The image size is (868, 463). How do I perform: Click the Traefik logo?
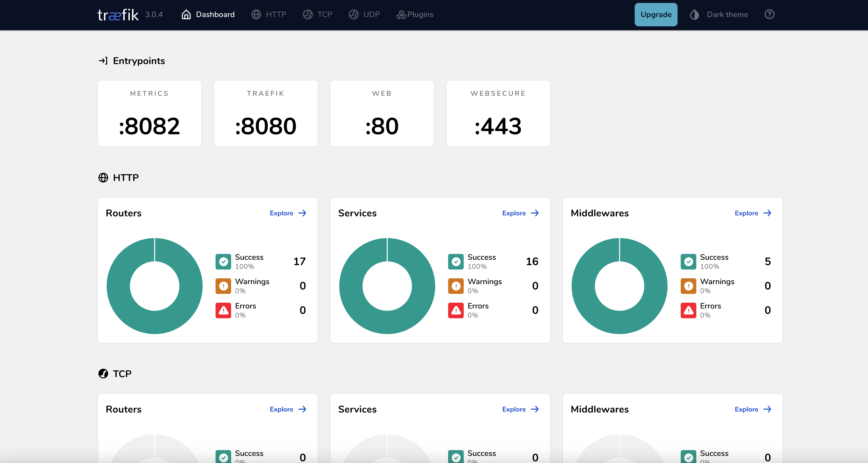click(x=118, y=14)
